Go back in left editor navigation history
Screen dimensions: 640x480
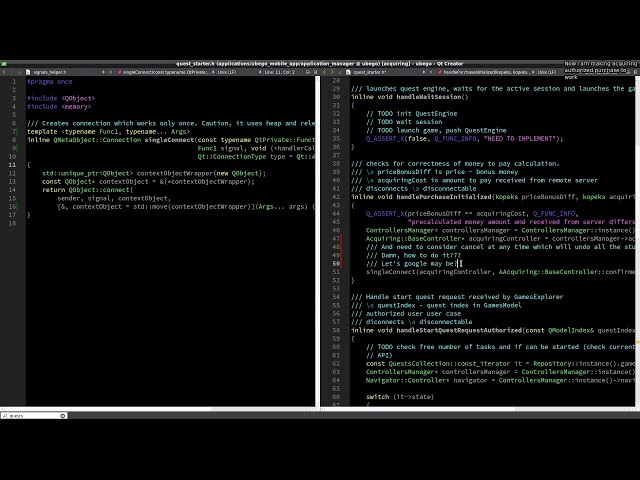tap(4, 72)
